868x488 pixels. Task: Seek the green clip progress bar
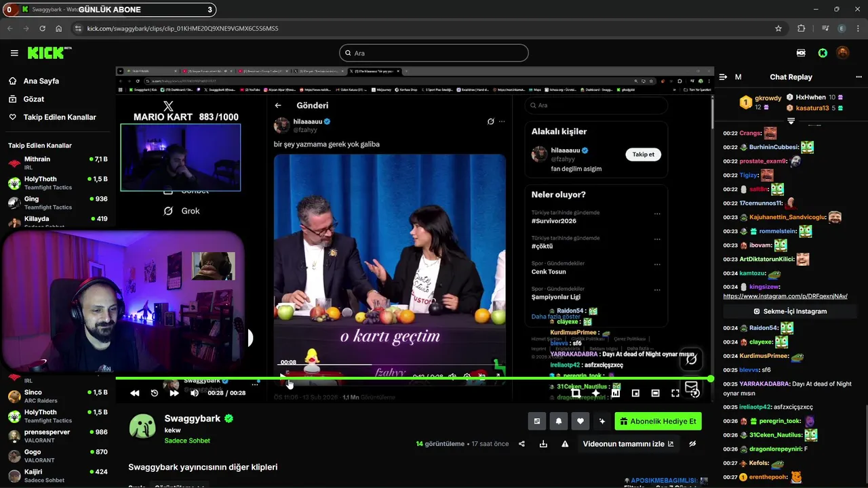point(414,378)
